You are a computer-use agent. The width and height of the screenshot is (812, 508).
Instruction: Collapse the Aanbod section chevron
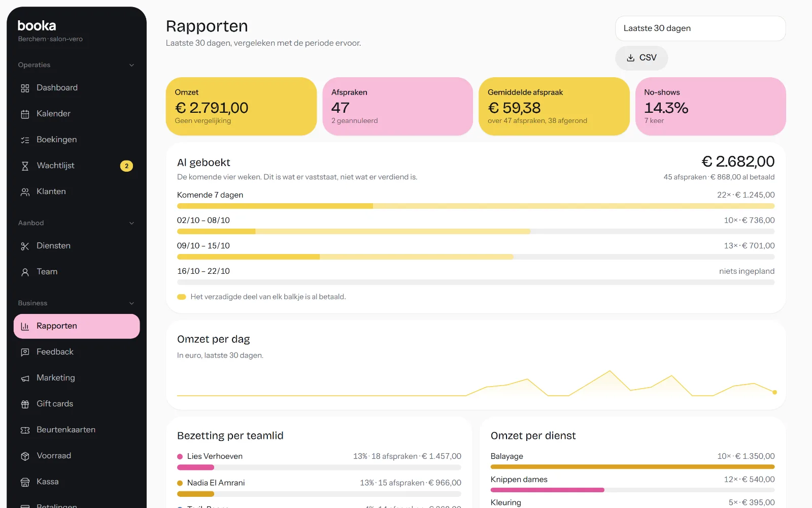(131, 223)
